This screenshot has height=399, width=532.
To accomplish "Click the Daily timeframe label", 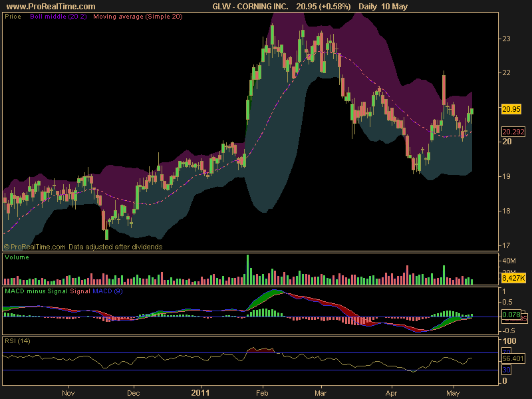I will click(368, 7).
